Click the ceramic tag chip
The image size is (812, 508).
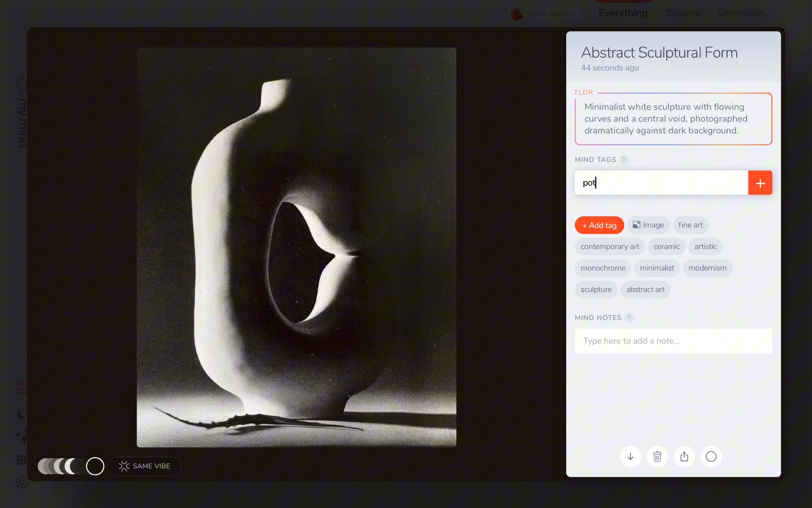(x=667, y=246)
